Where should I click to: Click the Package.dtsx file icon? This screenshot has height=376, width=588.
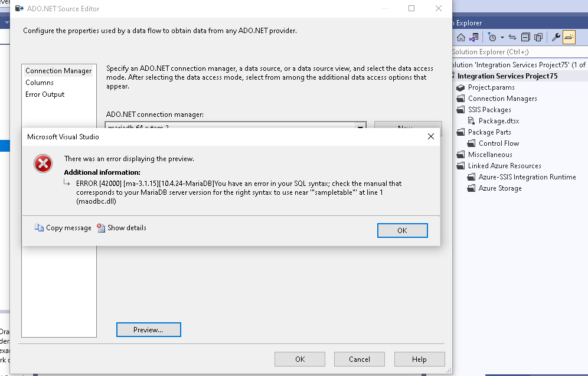click(x=471, y=121)
